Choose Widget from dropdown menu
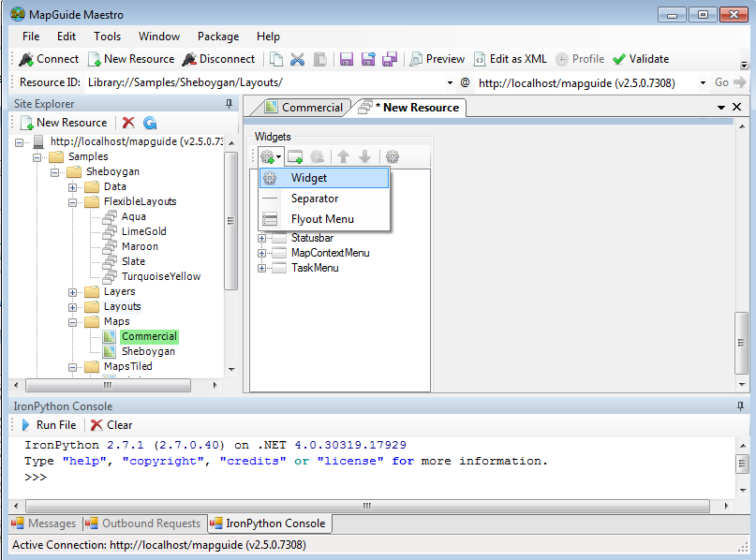 [324, 178]
